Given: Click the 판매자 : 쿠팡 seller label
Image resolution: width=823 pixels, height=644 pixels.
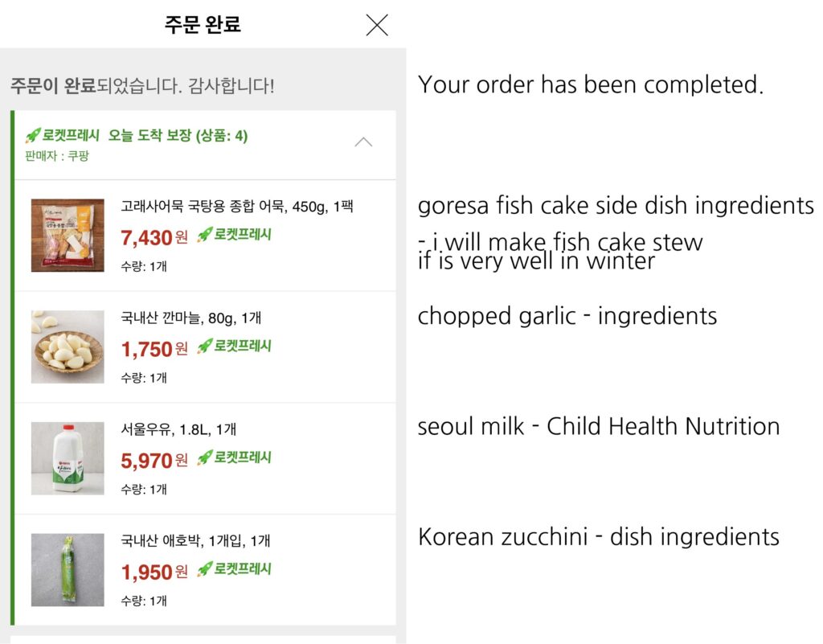Looking at the screenshot, I should [x=57, y=155].
